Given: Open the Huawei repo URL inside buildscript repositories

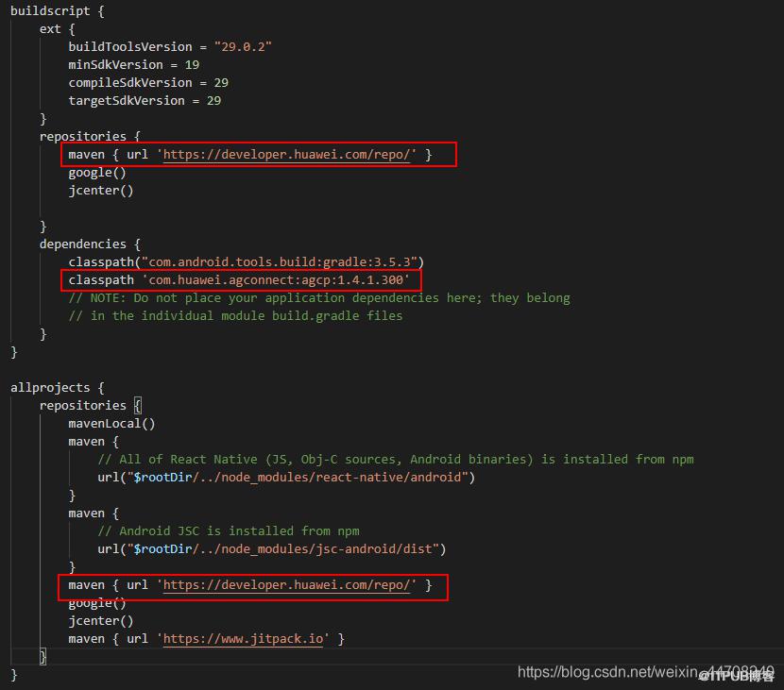Looking at the screenshot, I should coord(286,155).
